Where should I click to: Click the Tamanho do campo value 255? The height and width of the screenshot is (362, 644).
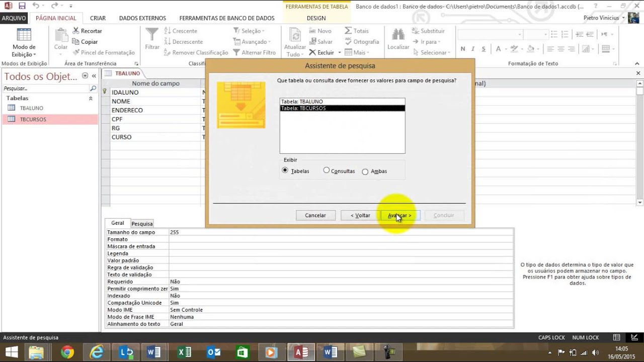coord(341,232)
